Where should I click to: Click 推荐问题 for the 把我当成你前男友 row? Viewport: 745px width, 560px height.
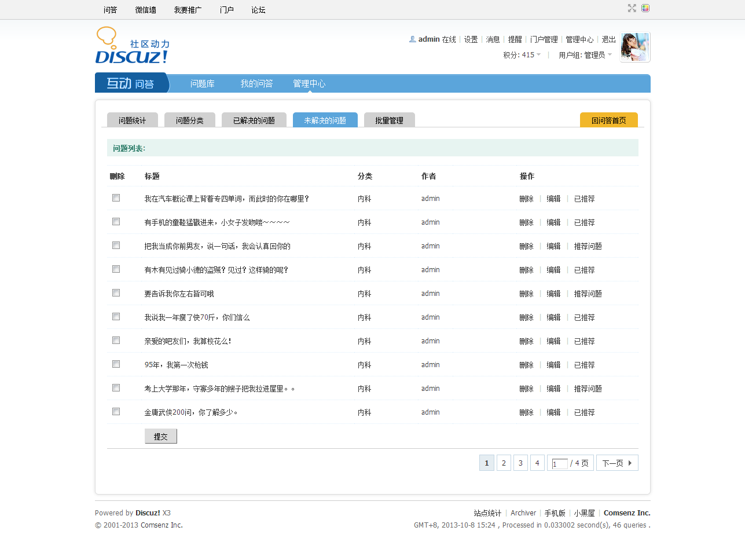pos(588,246)
